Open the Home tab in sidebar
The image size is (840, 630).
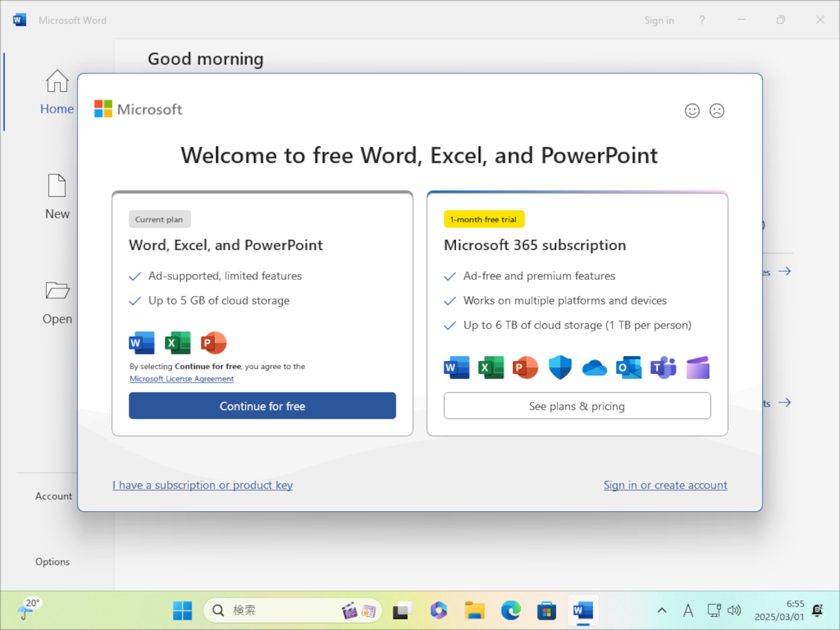tap(57, 92)
